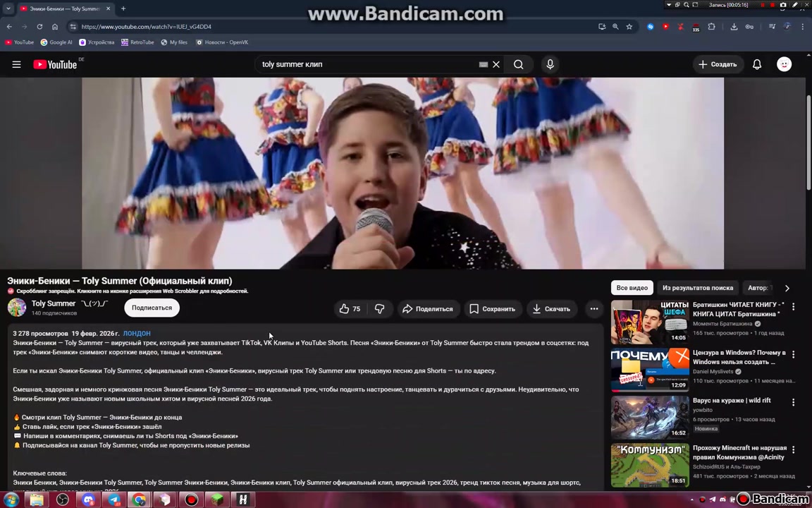Screen dimensions: 812x508
Task: Open the three-dot more actions menu
Action: [594, 309]
